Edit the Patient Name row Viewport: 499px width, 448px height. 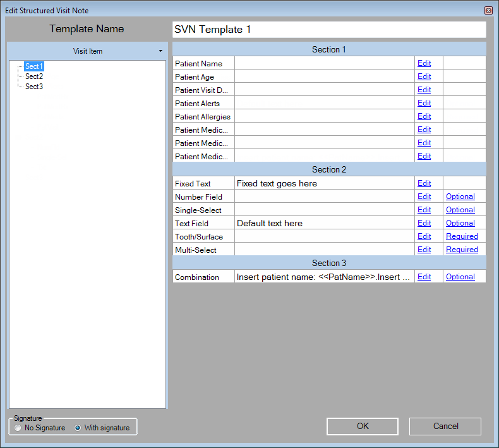424,63
